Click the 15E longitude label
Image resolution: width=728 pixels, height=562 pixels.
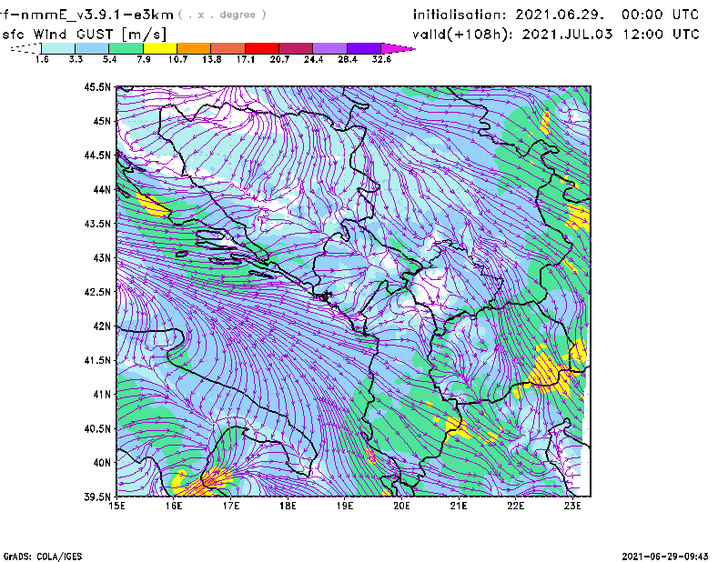click(x=116, y=506)
